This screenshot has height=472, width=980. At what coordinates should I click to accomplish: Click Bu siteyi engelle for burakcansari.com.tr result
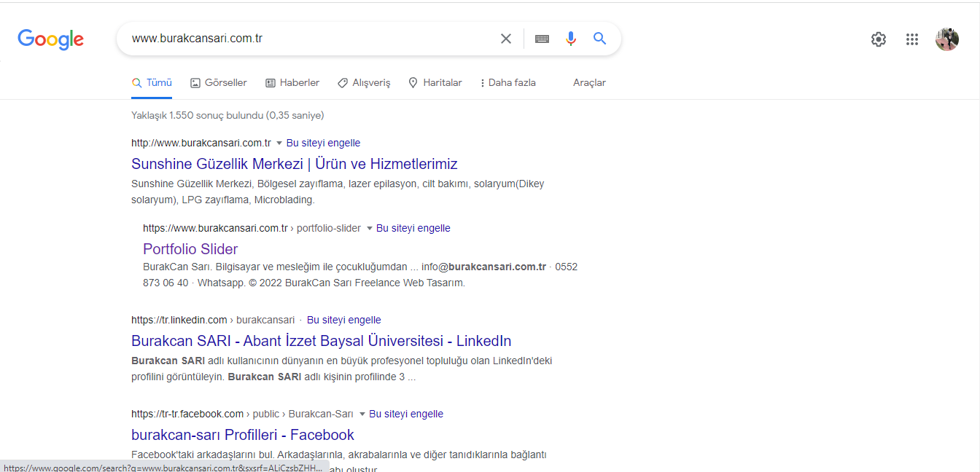(x=323, y=143)
